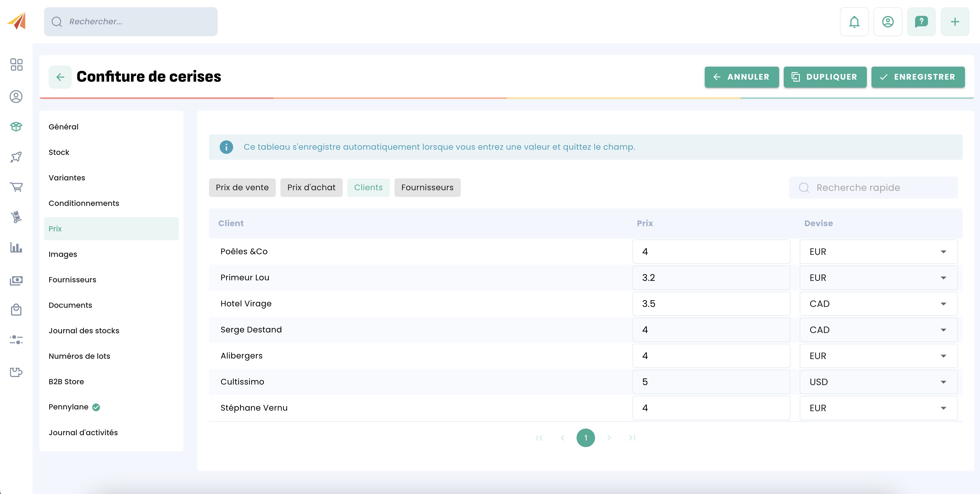The height and width of the screenshot is (494, 980).
Task: Open the user account profile icon
Action: point(888,22)
